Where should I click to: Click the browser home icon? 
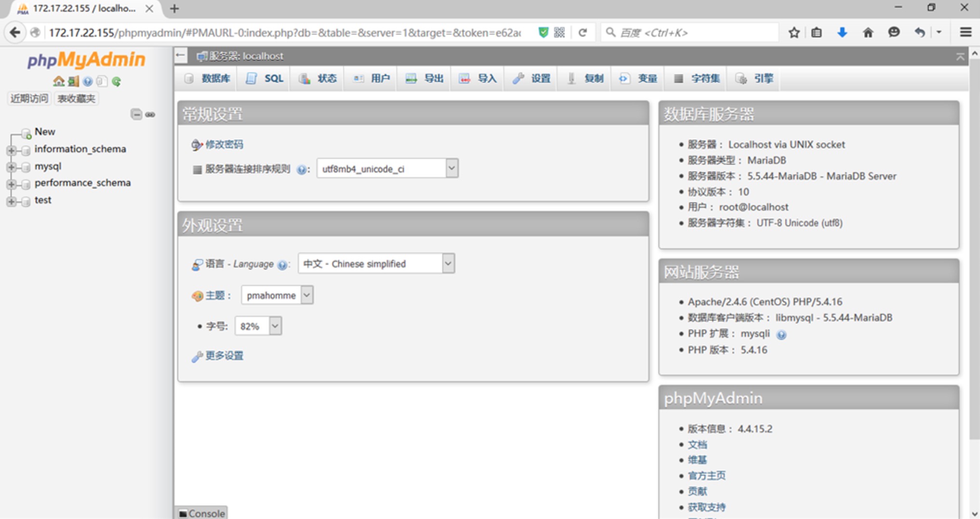point(868,32)
